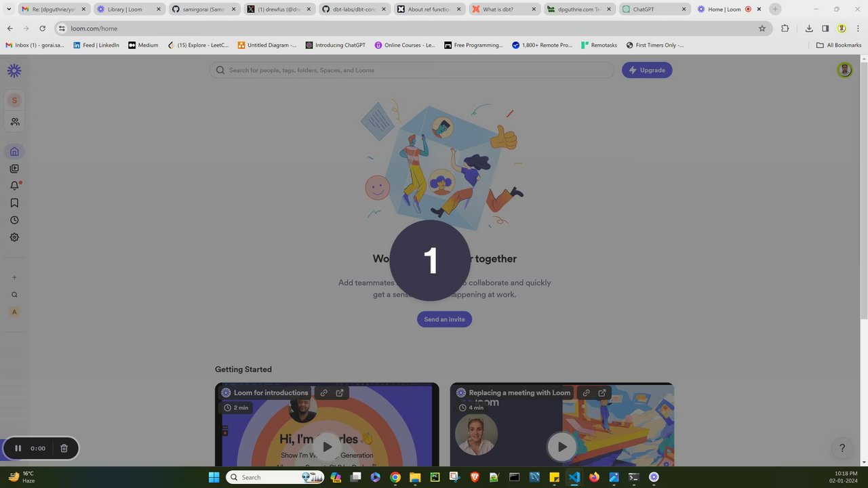
Task: Switch to the dbt-labs/dbt-core tab
Action: (x=354, y=9)
